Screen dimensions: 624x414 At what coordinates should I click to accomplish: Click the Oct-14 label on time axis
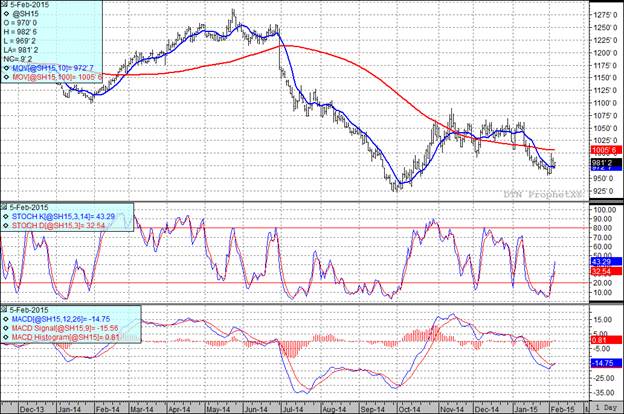pyautogui.click(x=410, y=409)
